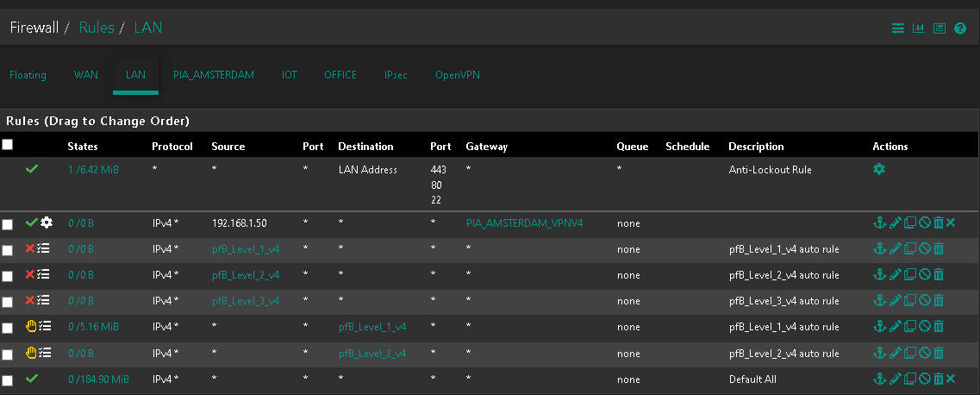Edit the source pfB_Level_1_v4 block rule
This screenshot has height=395, width=980.
[895, 248]
